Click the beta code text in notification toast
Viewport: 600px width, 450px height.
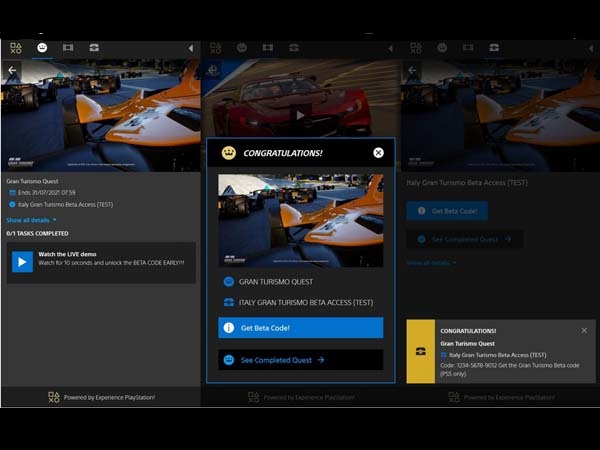point(510,369)
